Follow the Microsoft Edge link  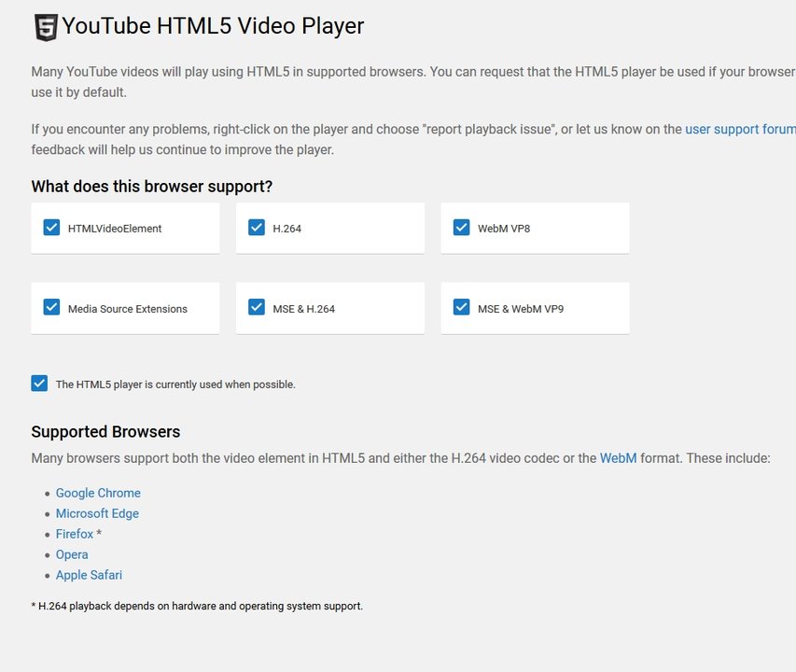click(x=97, y=513)
